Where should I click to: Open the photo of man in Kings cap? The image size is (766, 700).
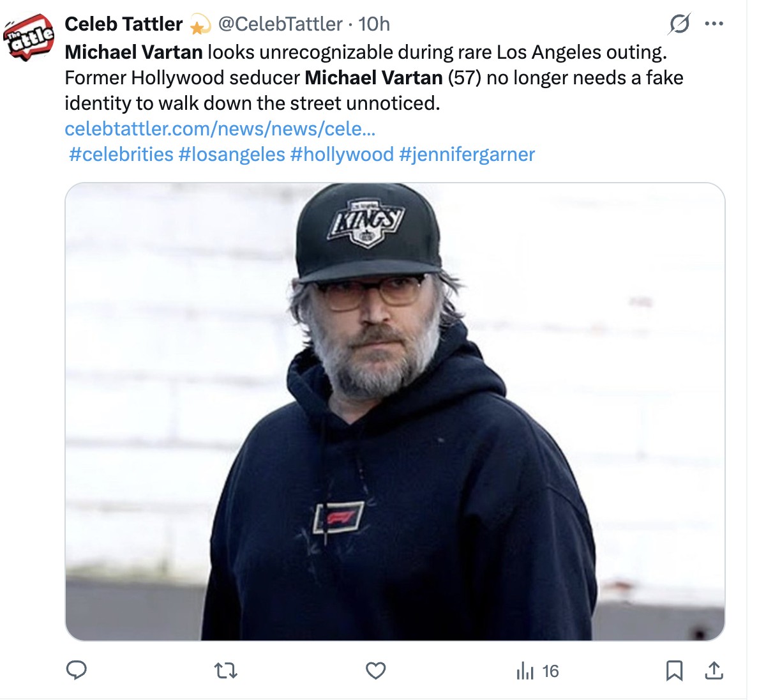click(394, 411)
